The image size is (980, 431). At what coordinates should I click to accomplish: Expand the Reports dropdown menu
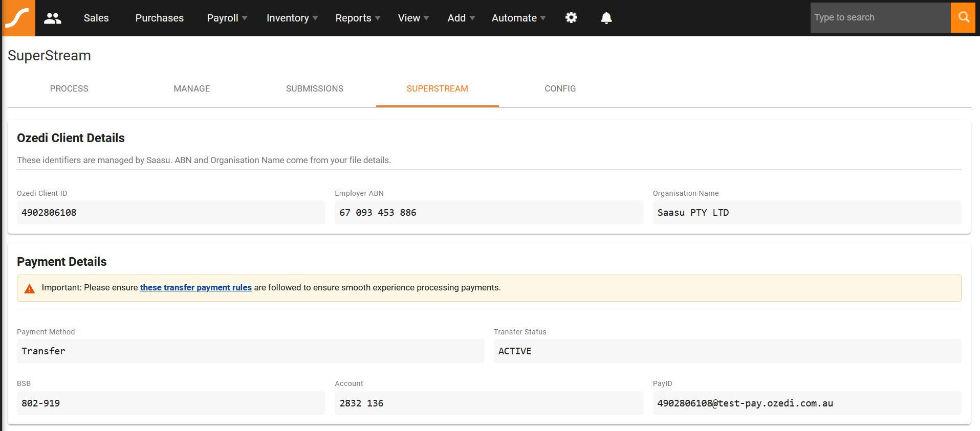[x=358, y=18]
